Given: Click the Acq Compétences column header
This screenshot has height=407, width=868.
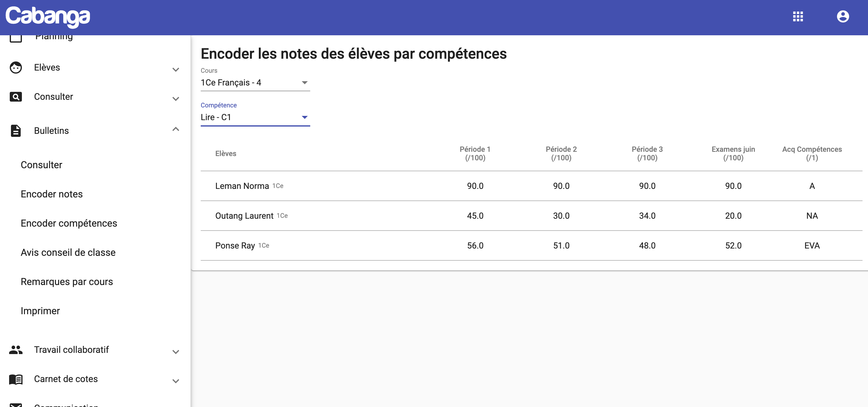Looking at the screenshot, I should click(812, 154).
